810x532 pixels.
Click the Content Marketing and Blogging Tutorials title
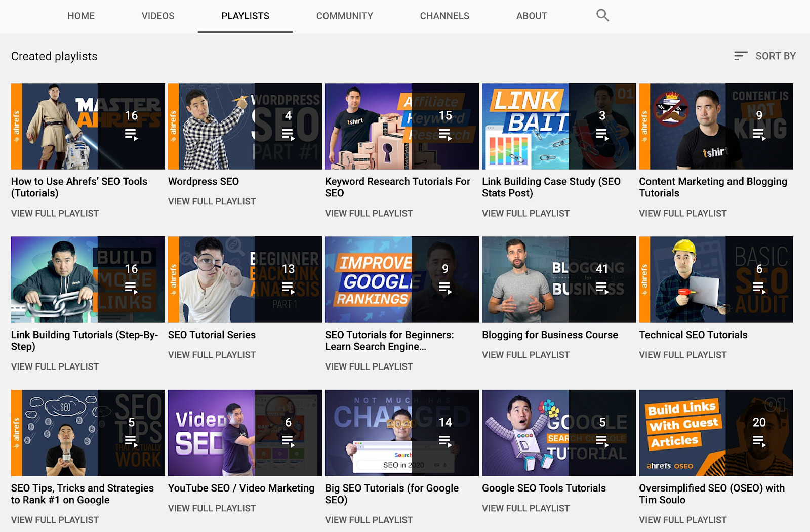click(713, 187)
